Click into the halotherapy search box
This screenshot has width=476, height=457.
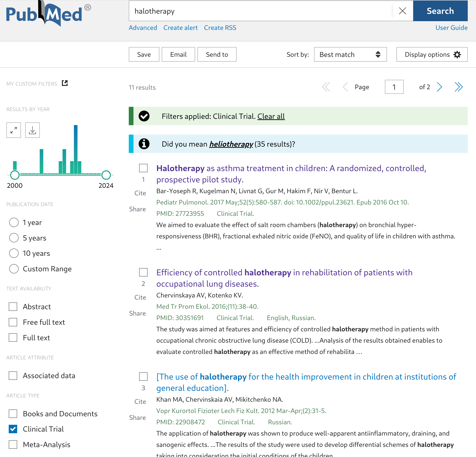tap(261, 11)
